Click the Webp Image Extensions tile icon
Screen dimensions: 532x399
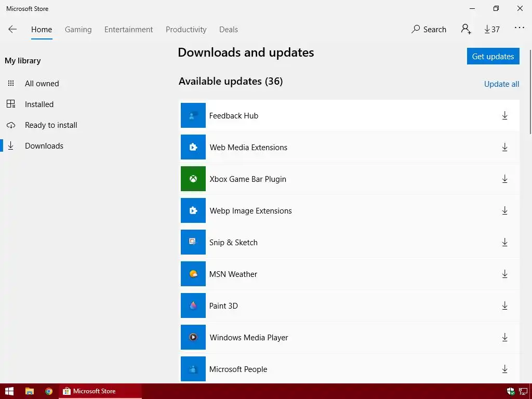pos(193,210)
